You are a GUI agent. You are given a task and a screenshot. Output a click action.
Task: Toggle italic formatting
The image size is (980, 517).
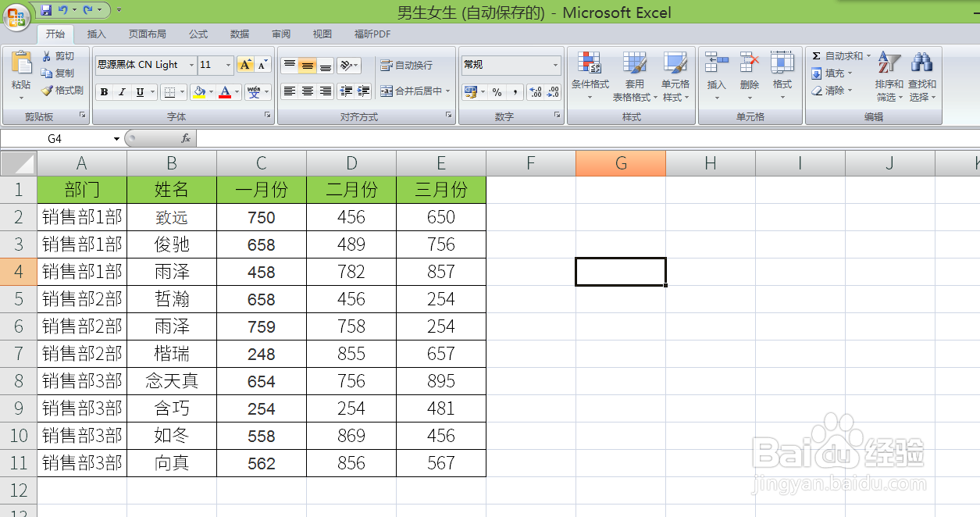122,92
